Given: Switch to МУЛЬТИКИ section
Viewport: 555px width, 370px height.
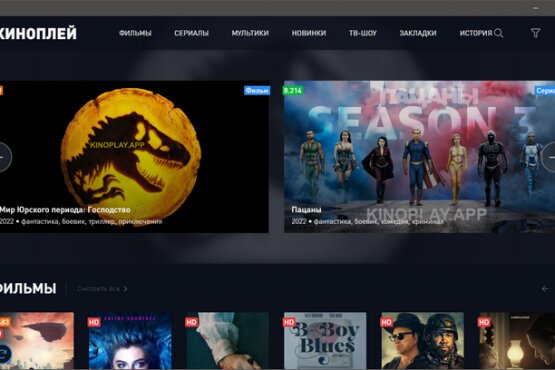Looking at the screenshot, I should (x=250, y=33).
